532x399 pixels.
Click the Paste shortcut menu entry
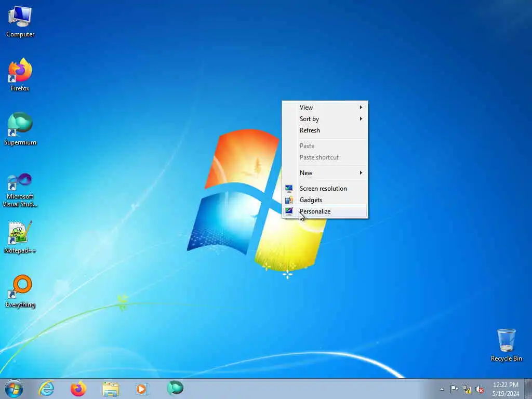325,157
